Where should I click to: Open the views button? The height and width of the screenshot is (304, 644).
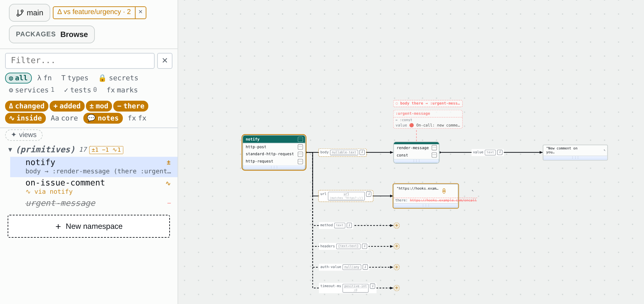pos(24,135)
